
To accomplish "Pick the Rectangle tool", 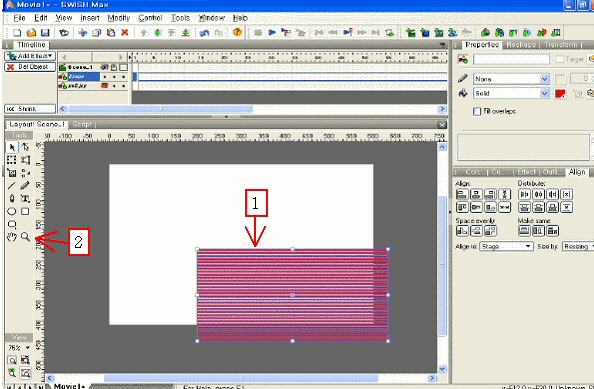I will 25,211.
